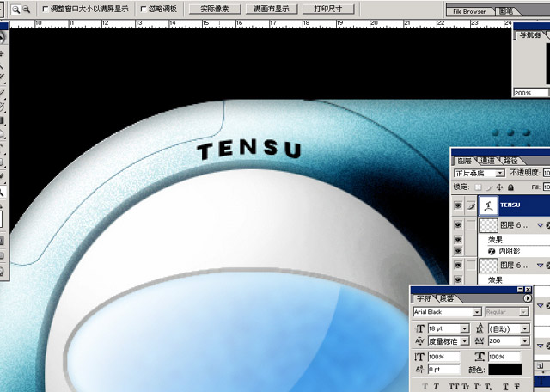Hide the second 图层 6 layer eye
Screen dimensions: 550x392
click(458, 266)
